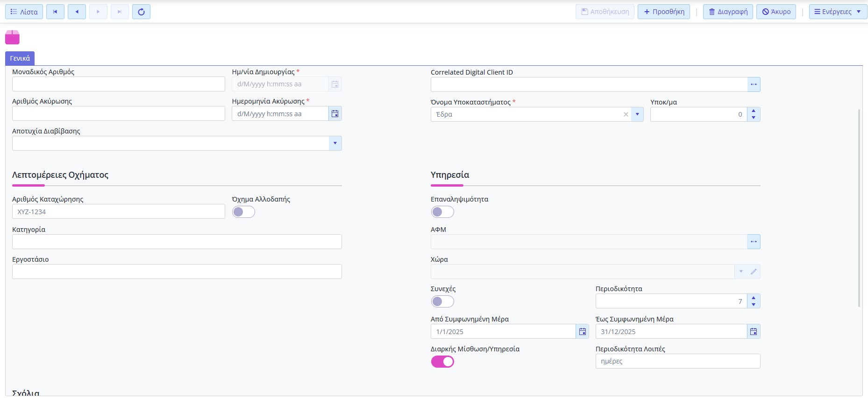Screen dimensions: 868x398
Task: Open the Ενέργειες actions menu
Action: point(838,12)
